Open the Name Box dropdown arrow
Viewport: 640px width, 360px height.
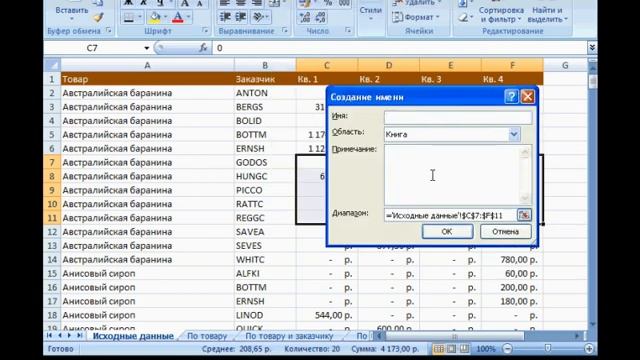[147, 48]
